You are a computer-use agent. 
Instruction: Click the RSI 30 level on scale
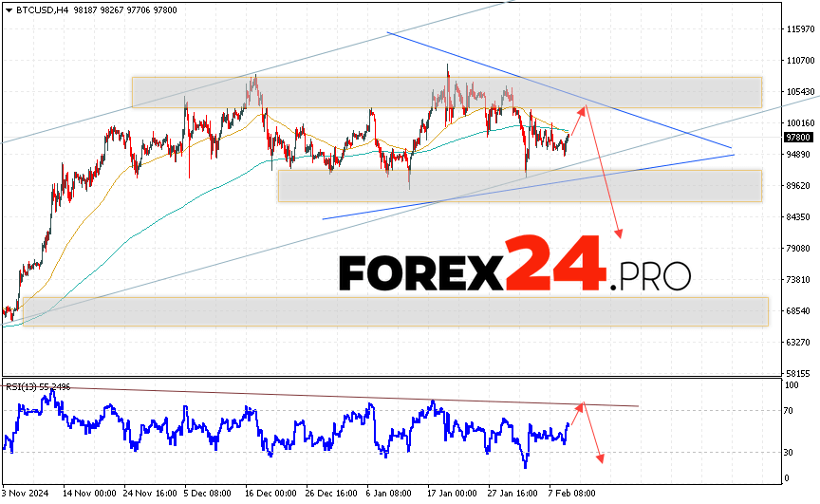(789, 452)
